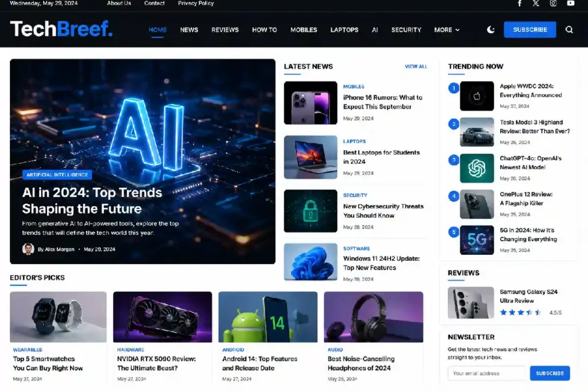The height and width of the screenshot is (392, 588).
Task: Open the LAPTOPS nav item
Action: pos(345,30)
